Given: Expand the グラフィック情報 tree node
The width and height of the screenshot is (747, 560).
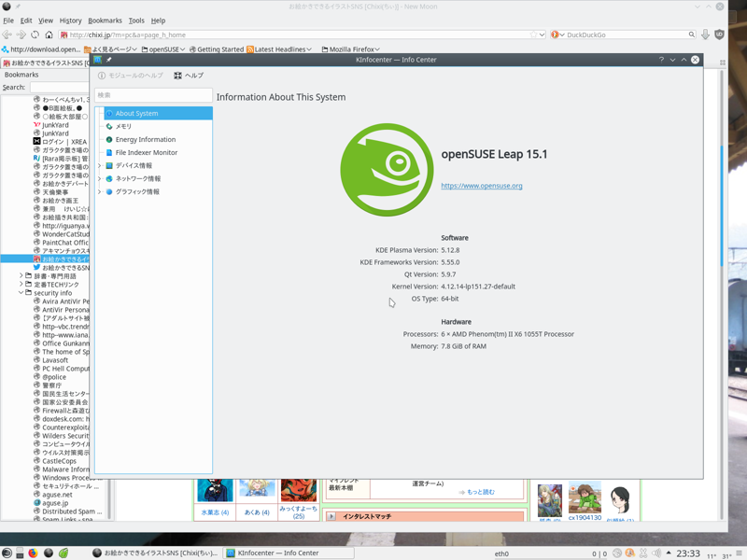Looking at the screenshot, I should (x=100, y=191).
